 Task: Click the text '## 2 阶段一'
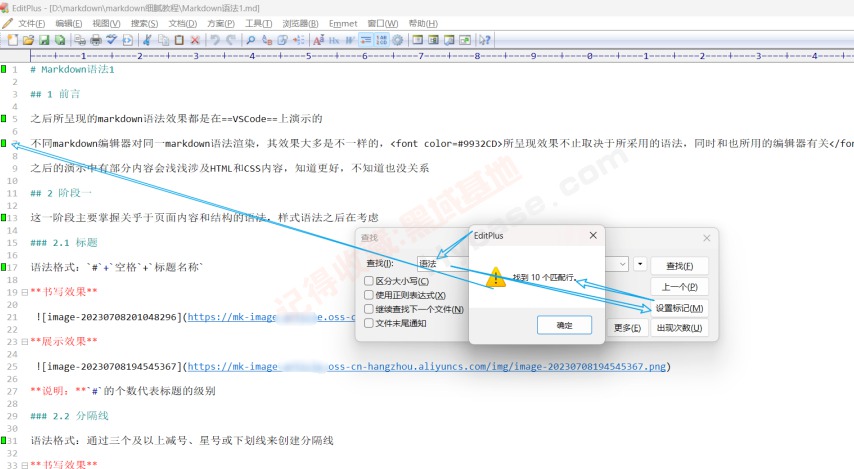[x=61, y=193]
